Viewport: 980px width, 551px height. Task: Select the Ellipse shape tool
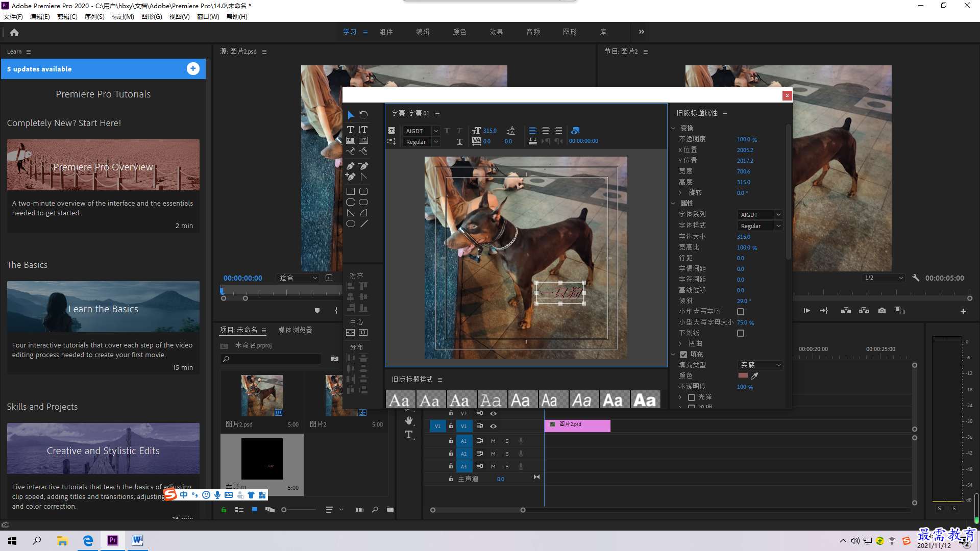click(351, 223)
